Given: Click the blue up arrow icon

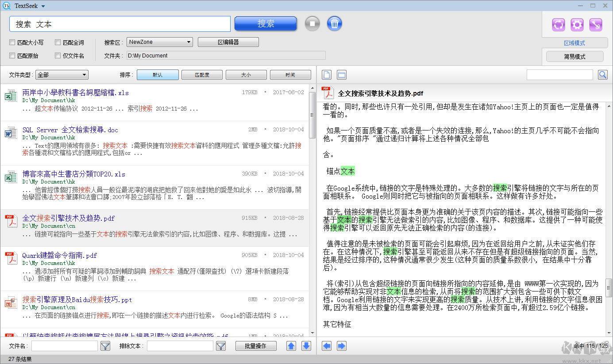Looking at the screenshot, I should tap(291, 346).
